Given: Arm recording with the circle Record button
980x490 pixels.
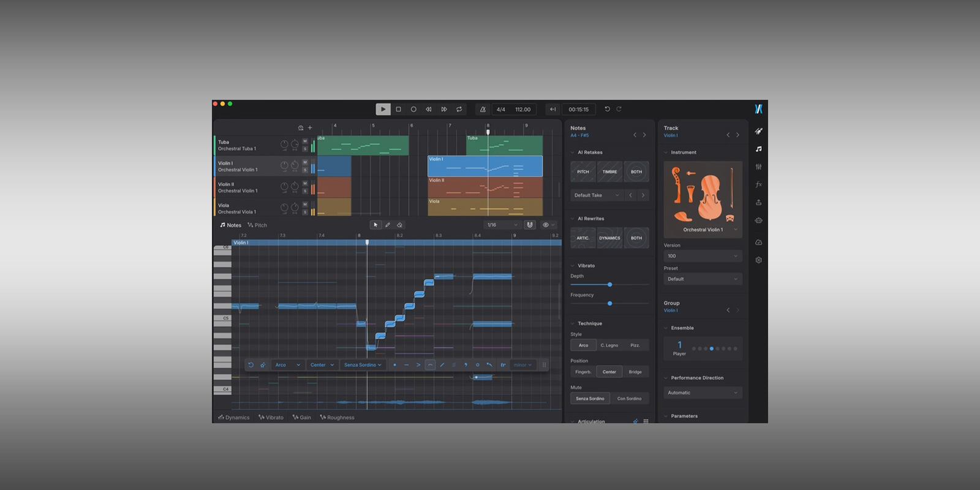Looking at the screenshot, I should tap(413, 109).
